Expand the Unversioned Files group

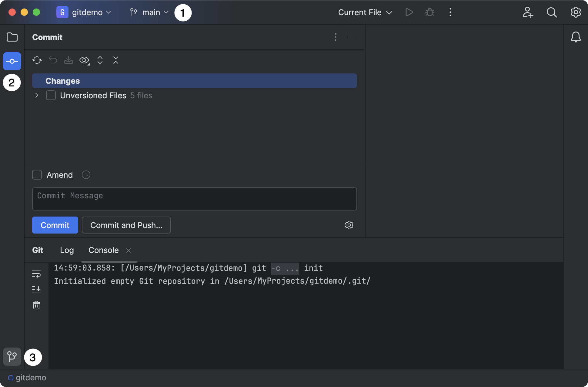tap(36, 95)
